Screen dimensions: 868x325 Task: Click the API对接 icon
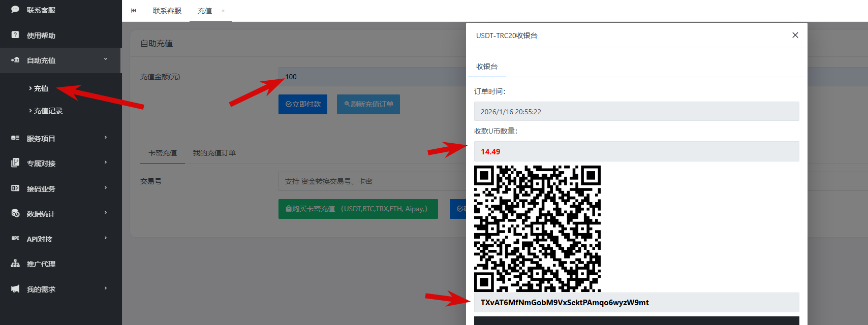click(x=15, y=239)
